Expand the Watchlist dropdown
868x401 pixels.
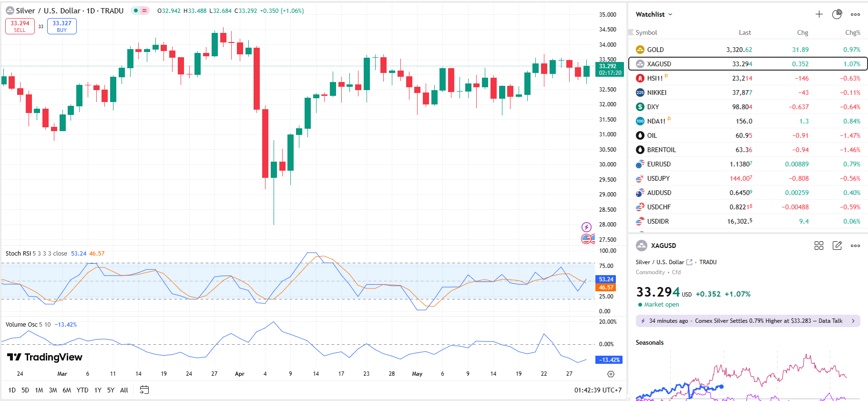(654, 14)
